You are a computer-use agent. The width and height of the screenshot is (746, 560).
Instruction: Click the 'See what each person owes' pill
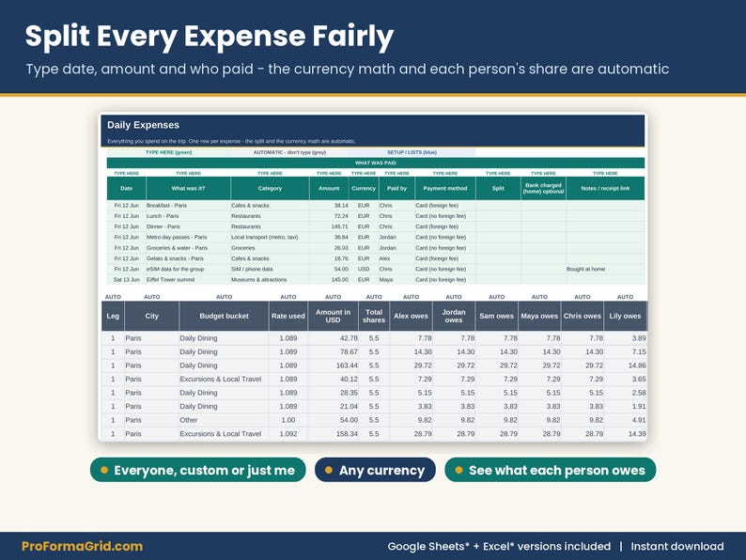coord(550,470)
